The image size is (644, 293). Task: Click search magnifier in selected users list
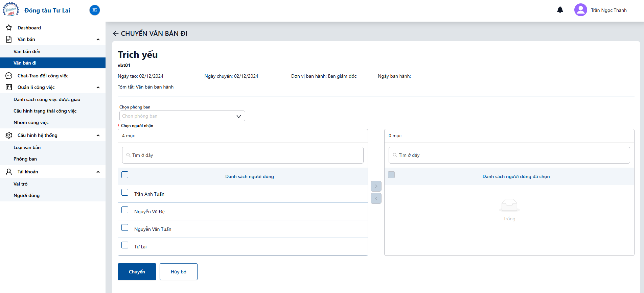pos(395,155)
